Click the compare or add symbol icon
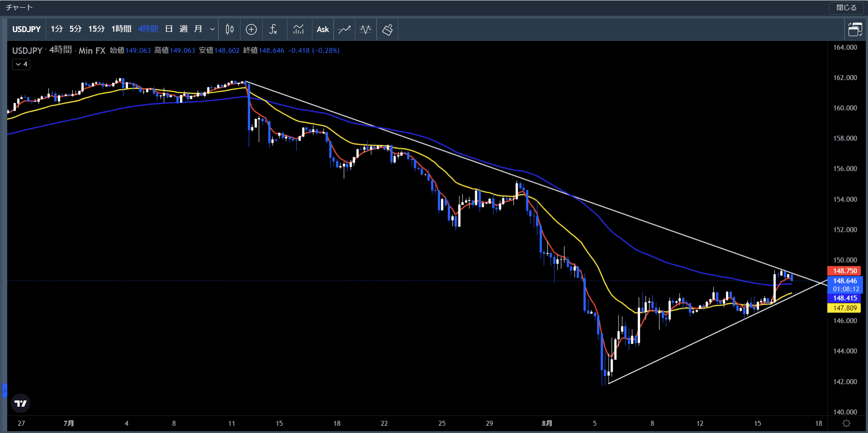Image resolution: width=868 pixels, height=433 pixels. click(x=251, y=29)
